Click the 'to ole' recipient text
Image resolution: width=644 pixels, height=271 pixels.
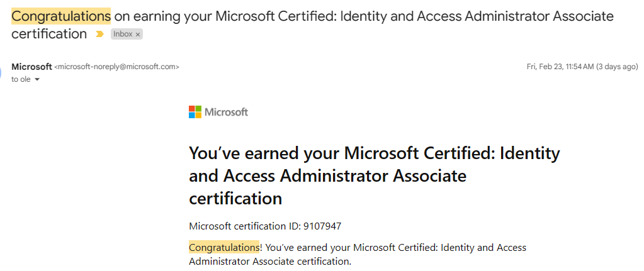pos(21,79)
